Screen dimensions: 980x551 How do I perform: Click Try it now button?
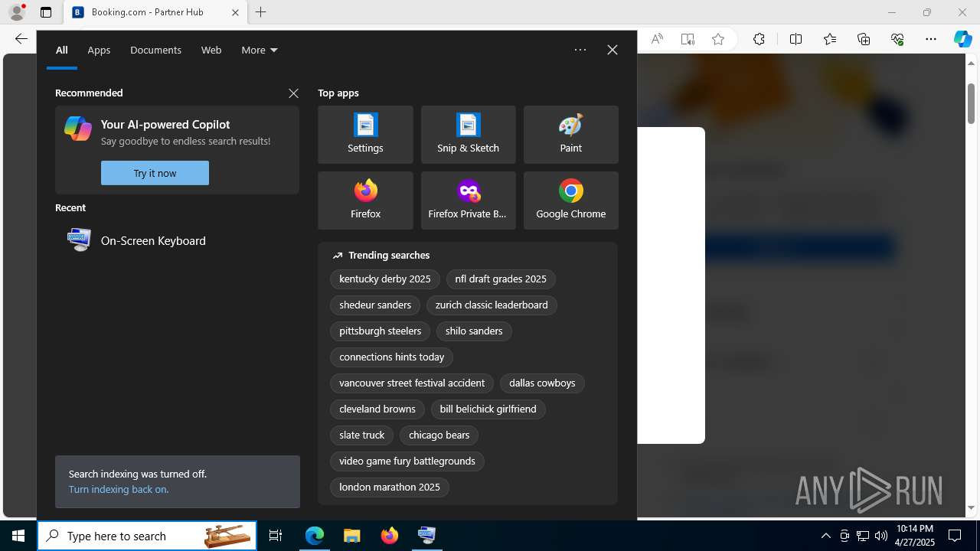[155, 173]
